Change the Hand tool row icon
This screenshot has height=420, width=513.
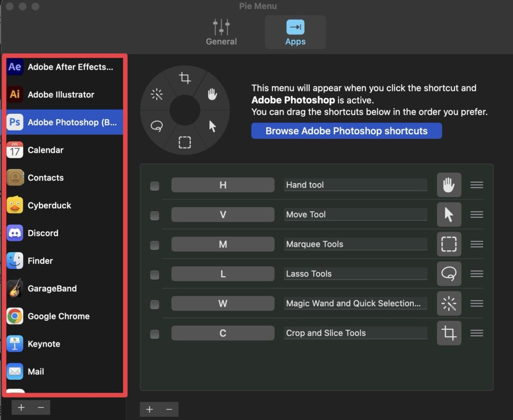pos(449,185)
